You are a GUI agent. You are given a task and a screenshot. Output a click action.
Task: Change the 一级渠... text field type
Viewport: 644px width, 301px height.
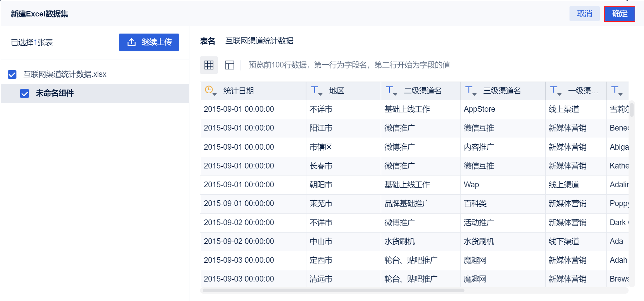pyautogui.click(x=556, y=91)
